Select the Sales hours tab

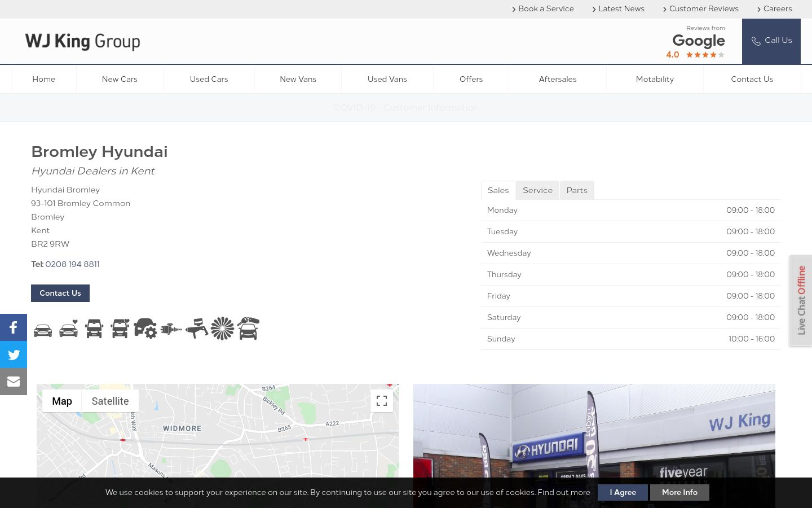click(x=498, y=190)
